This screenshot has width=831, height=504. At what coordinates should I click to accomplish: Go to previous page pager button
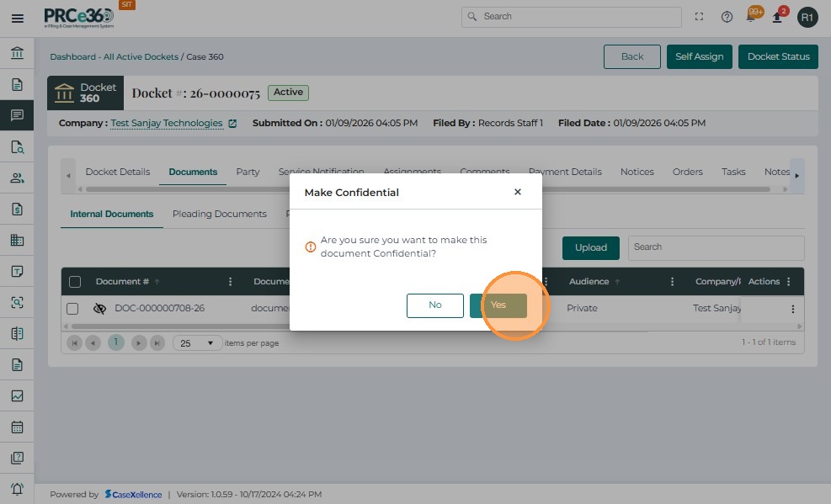[x=93, y=343]
